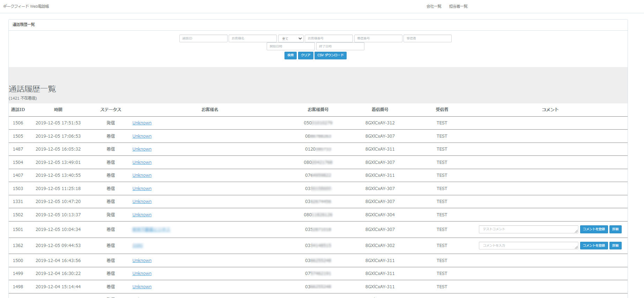
Task: Go to 担当者一覧 in the top navigation
Action: pos(458,6)
